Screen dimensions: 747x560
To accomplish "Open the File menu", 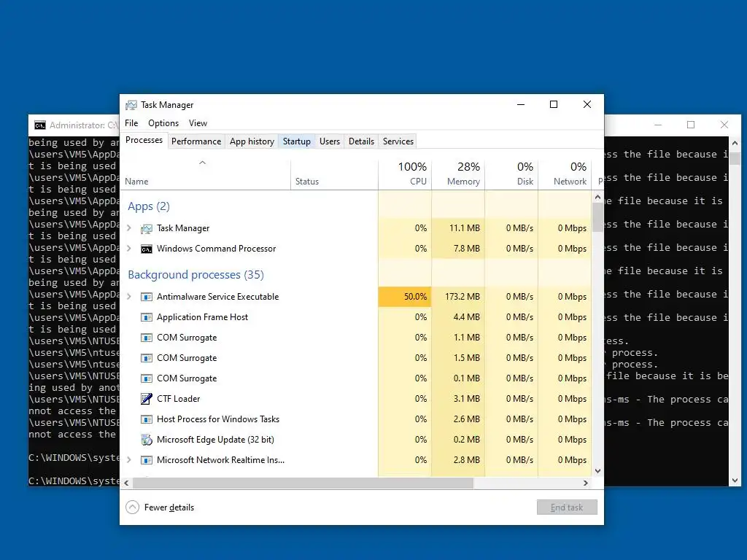I will [x=131, y=122].
